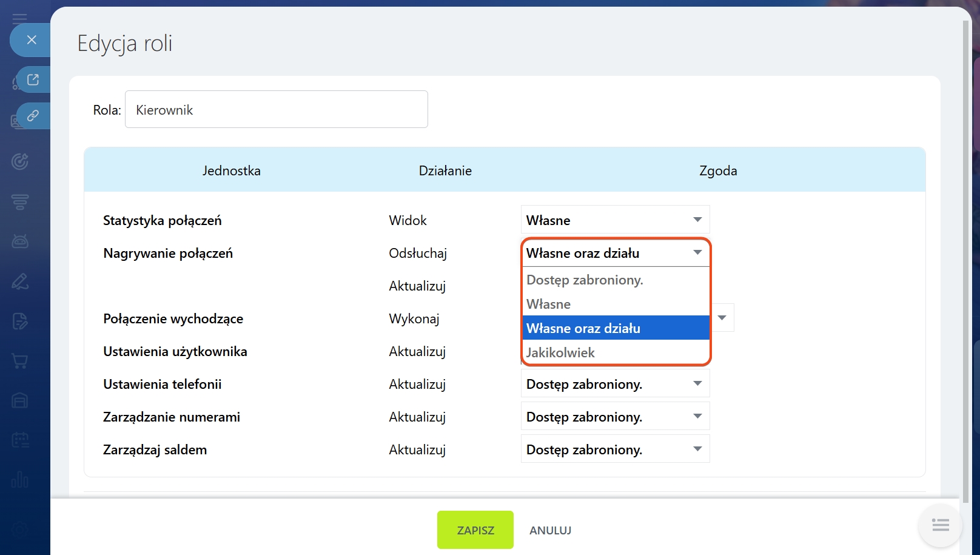Image resolution: width=980 pixels, height=555 pixels.
Task: Click the ZAPISZ button
Action: coord(475,530)
